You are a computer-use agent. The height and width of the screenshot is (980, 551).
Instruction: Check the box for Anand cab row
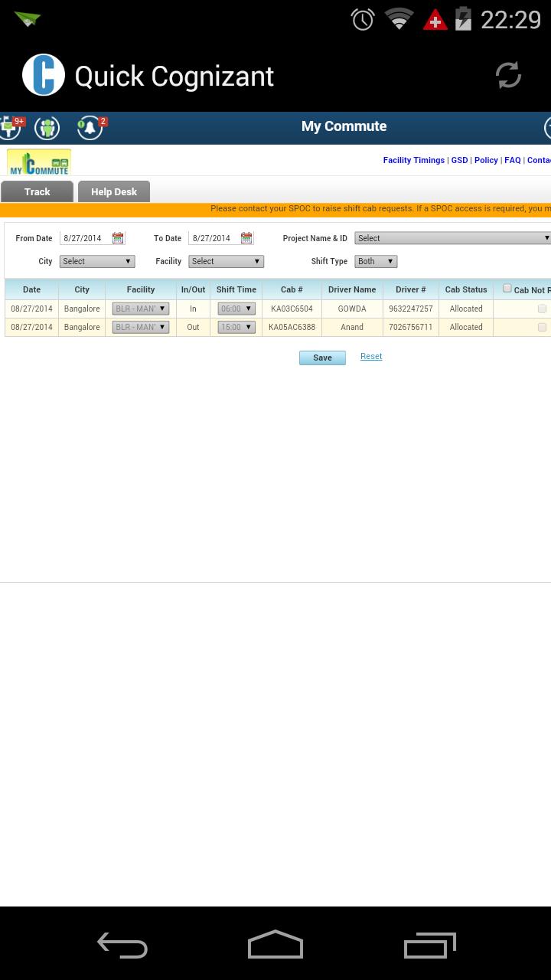pos(542,327)
